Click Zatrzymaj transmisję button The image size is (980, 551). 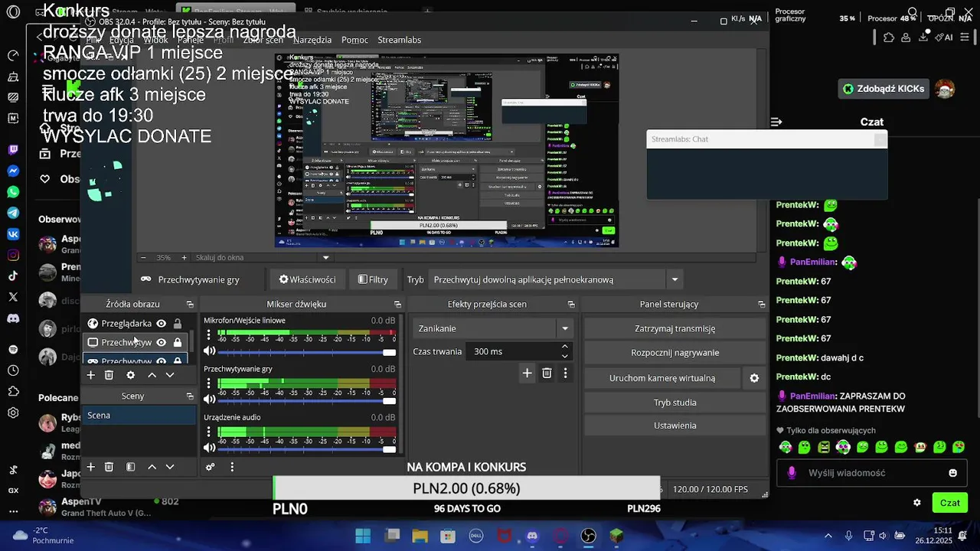(x=675, y=328)
